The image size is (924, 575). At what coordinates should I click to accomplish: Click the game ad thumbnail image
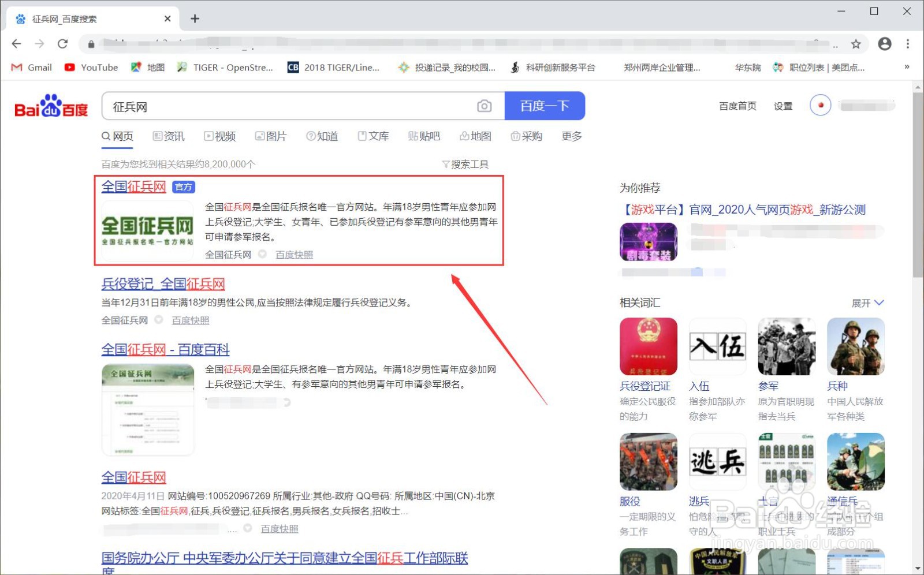click(648, 242)
